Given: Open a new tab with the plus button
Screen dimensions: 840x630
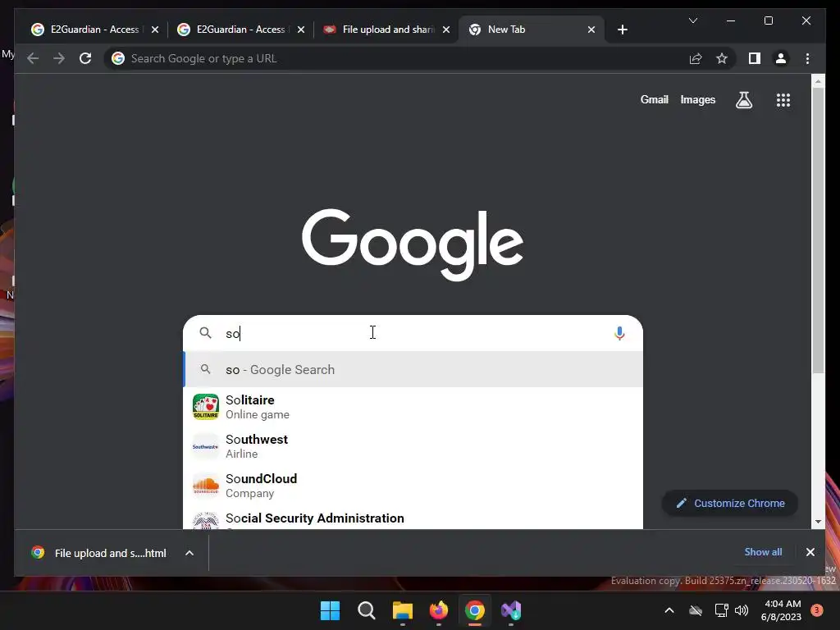Looking at the screenshot, I should click(622, 30).
